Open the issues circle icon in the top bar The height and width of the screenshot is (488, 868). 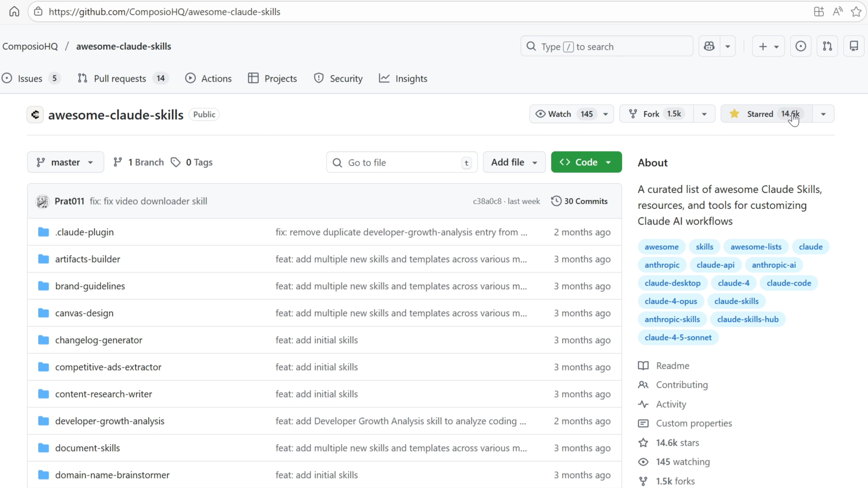801,46
